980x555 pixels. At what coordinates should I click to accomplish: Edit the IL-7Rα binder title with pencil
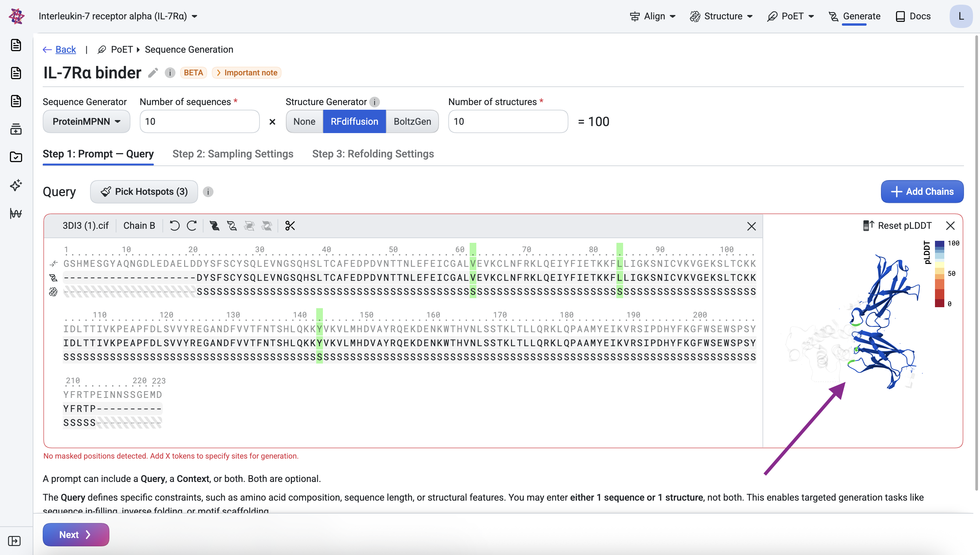tap(153, 72)
